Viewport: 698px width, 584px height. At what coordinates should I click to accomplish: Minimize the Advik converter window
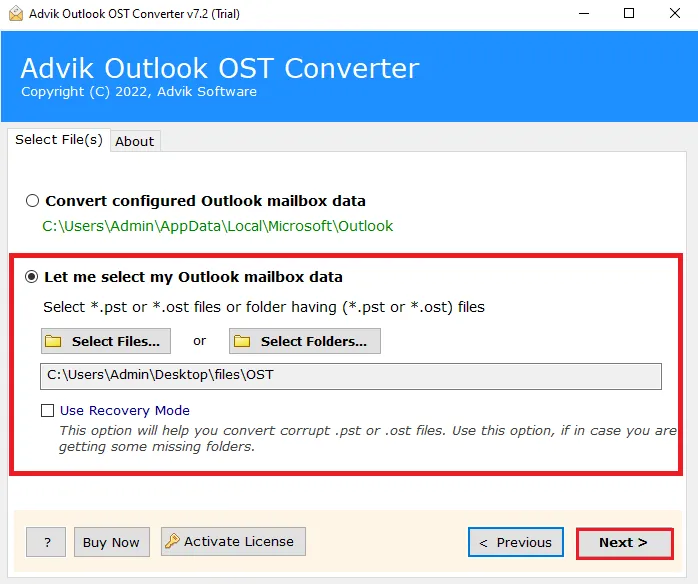coord(582,14)
